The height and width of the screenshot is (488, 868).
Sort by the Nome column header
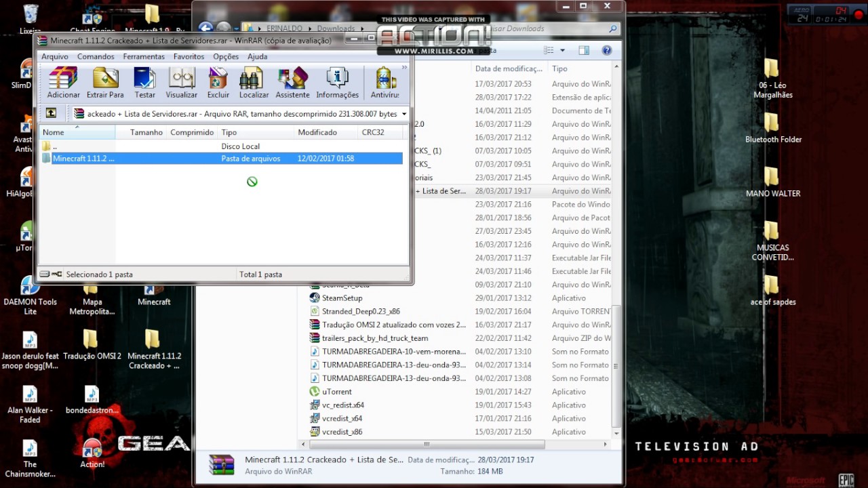point(77,132)
